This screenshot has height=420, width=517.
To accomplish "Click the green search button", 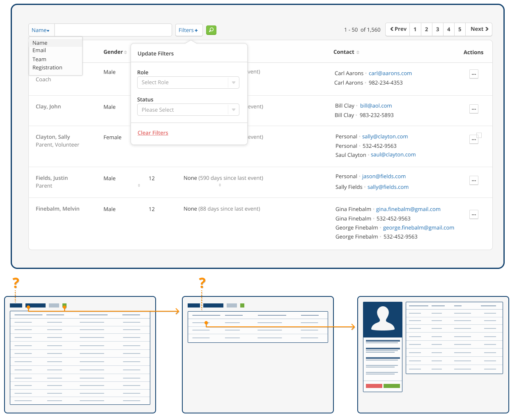I will pyautogui.click(x=211, y=30).
